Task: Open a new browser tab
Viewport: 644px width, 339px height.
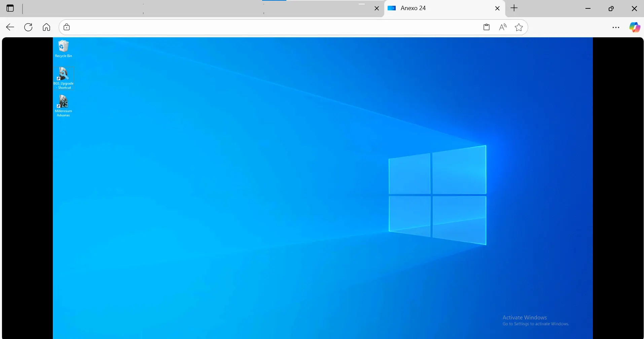Action: click(x=514, y=8)
